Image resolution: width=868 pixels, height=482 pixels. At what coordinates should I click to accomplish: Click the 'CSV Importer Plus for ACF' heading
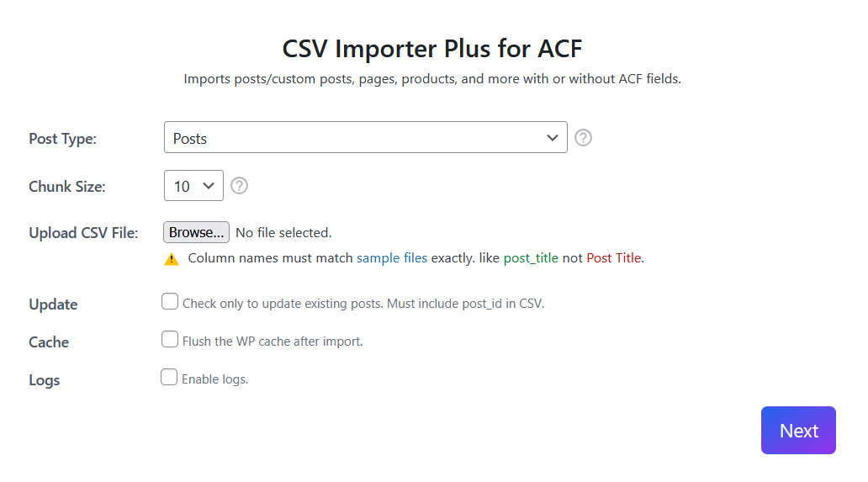[432, 49]
